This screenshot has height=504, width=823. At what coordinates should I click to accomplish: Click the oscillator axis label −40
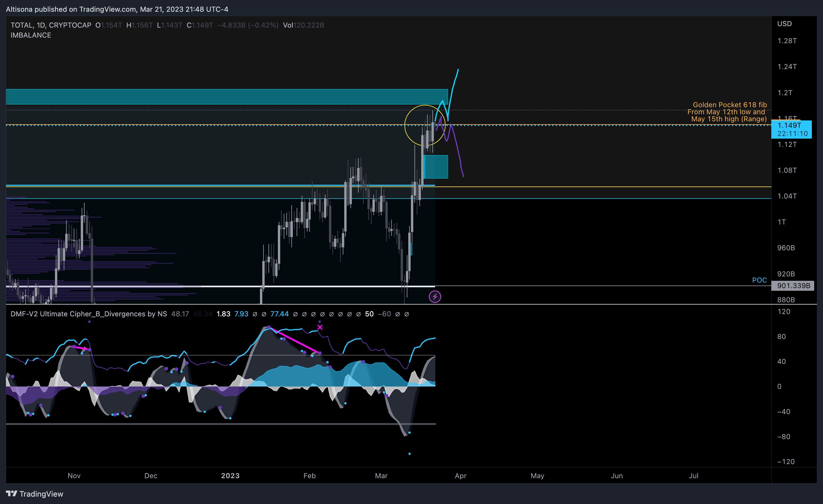(784, 412)
